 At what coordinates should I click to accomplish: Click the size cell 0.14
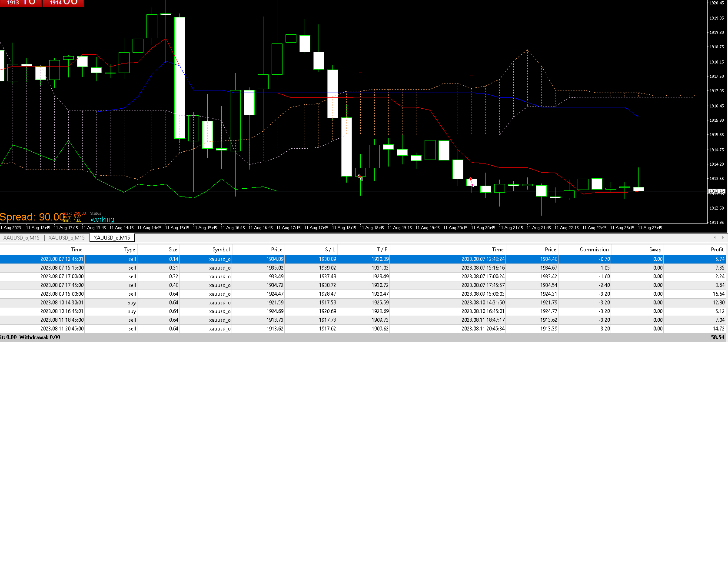point(173,259)
